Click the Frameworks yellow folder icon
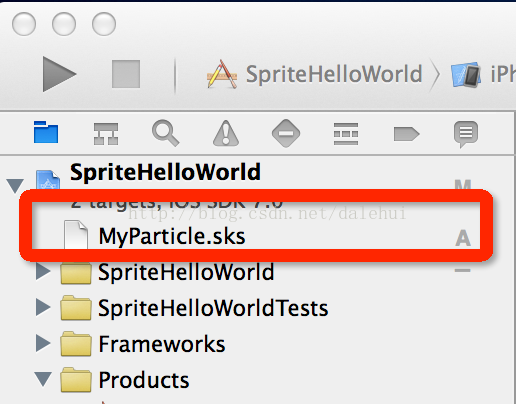516x404 pixels. pyautogui.click(x=76, y=344)
